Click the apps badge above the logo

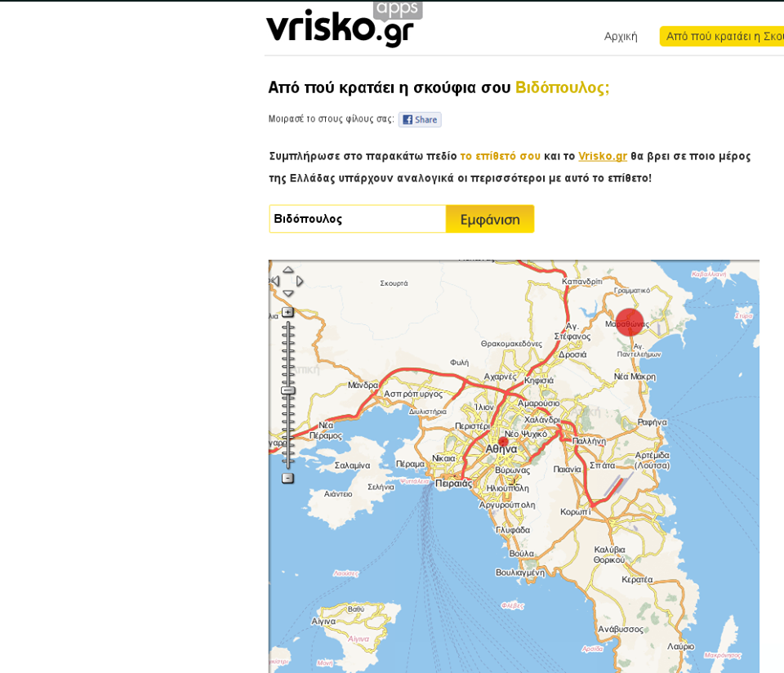[398, 10]
